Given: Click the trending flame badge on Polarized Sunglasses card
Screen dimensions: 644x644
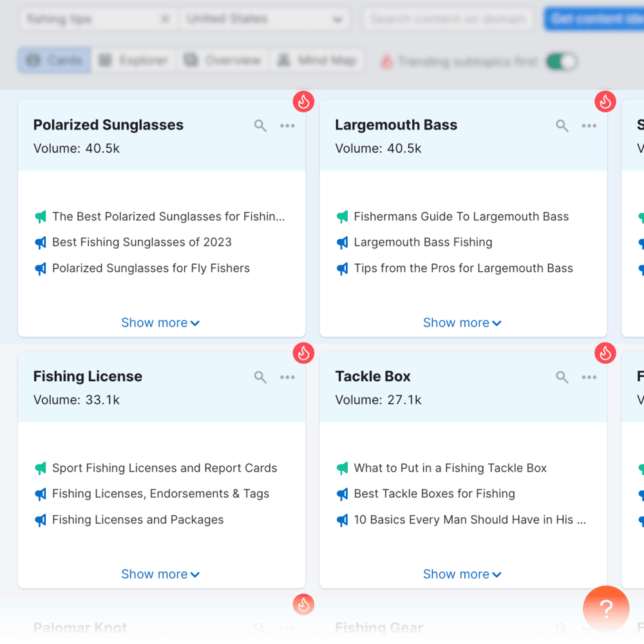Looking at the screenshot, I should pyautogui.click(x=303, y=102).
